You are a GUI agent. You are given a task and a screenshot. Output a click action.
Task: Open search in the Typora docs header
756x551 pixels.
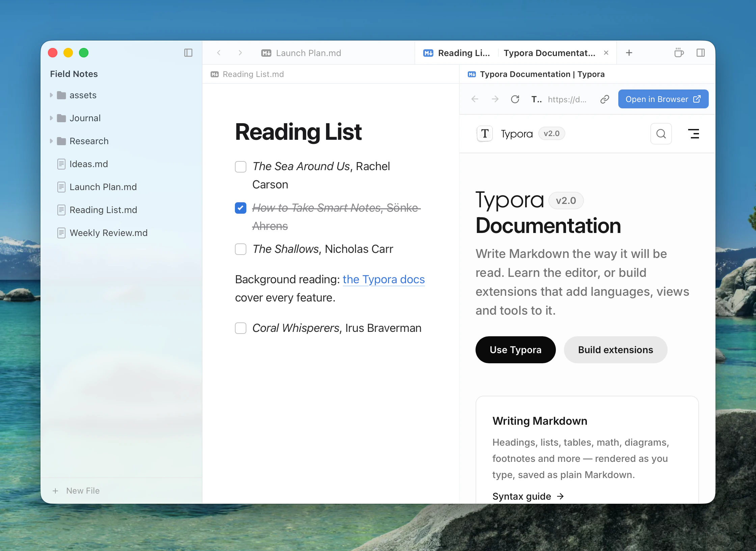661,134
